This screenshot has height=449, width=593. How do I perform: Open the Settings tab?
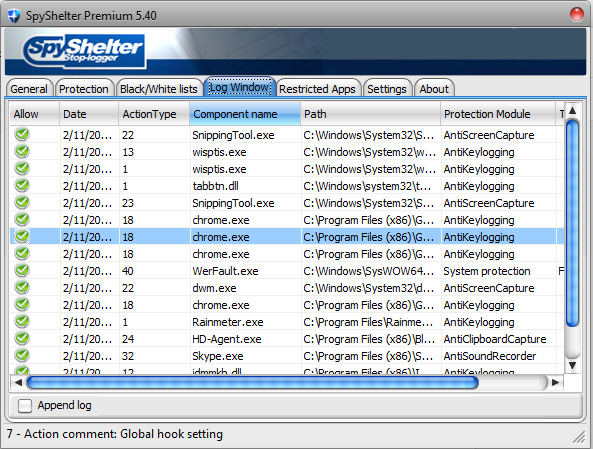pos(387,89)
